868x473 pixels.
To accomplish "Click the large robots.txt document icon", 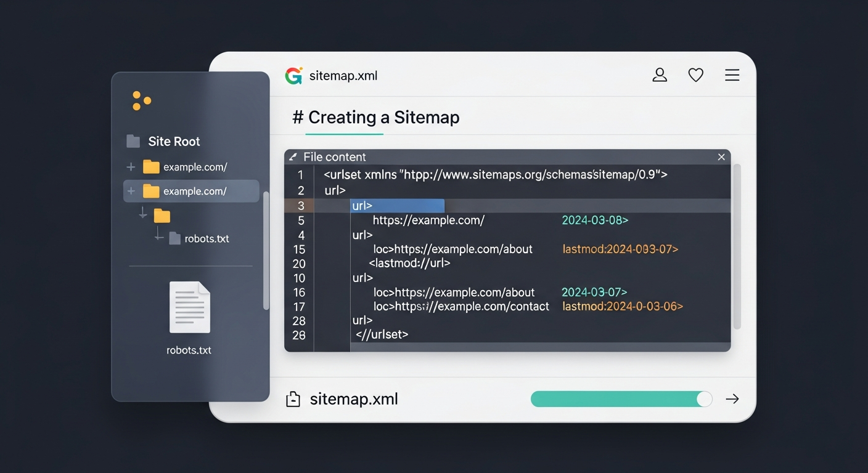I will coord(190,307).
